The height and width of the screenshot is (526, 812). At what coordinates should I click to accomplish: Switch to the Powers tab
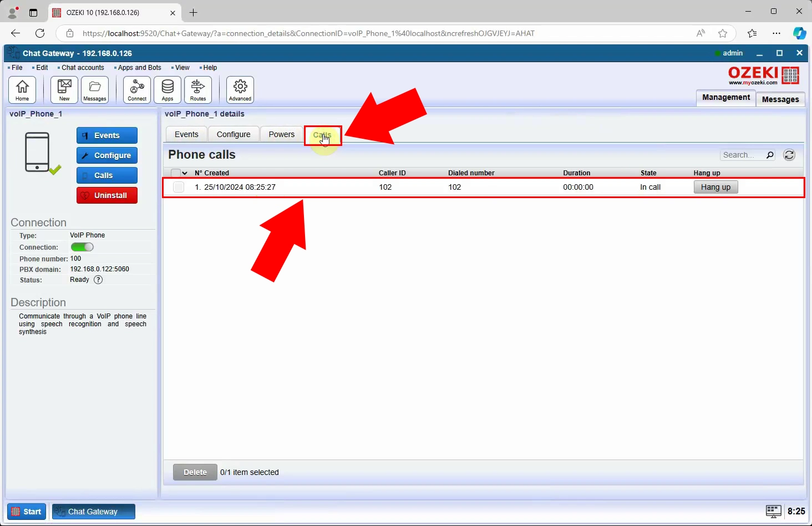282,134
